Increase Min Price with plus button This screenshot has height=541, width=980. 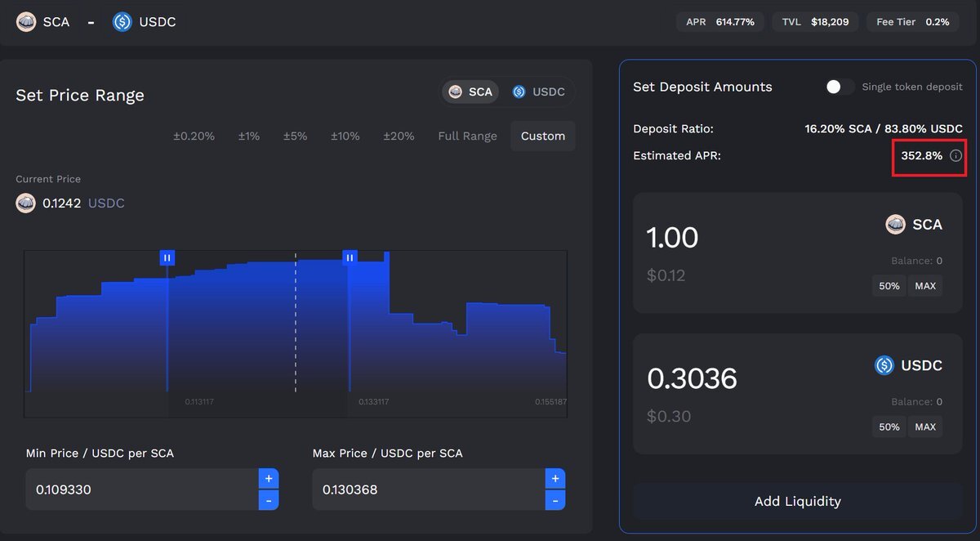[269, 479]
